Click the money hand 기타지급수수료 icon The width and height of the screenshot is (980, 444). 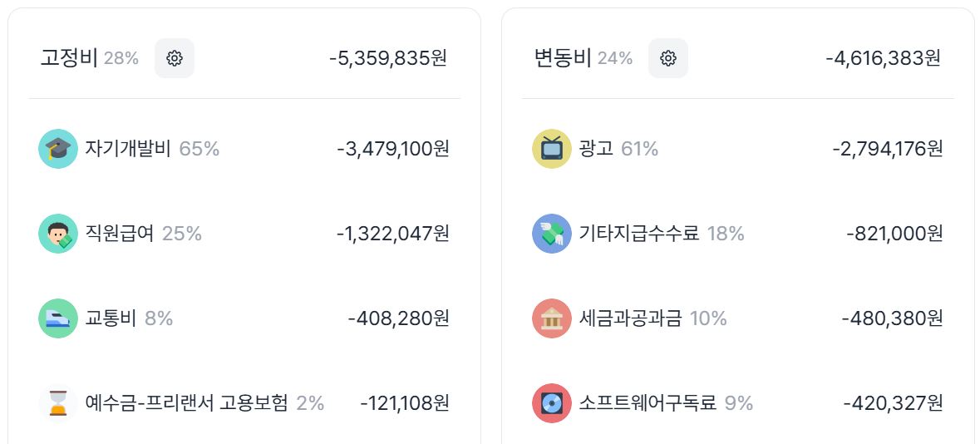[552, 234]
